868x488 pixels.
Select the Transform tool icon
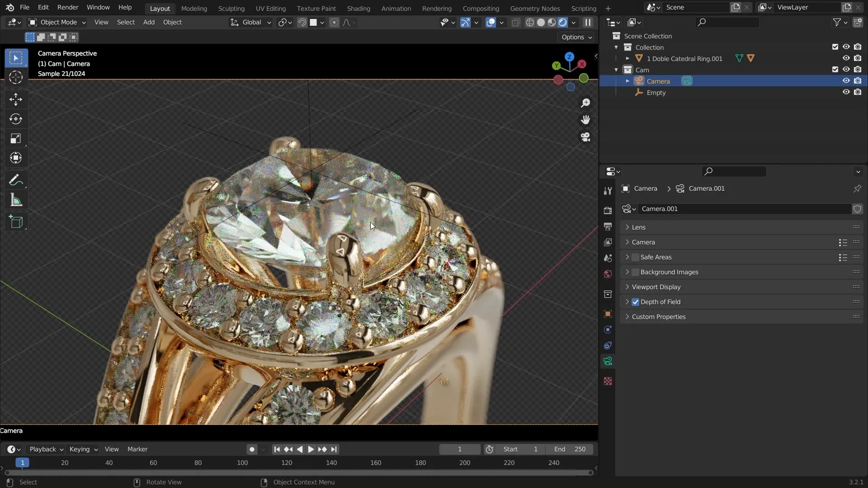pyautogui.click(x=15, y=158)
